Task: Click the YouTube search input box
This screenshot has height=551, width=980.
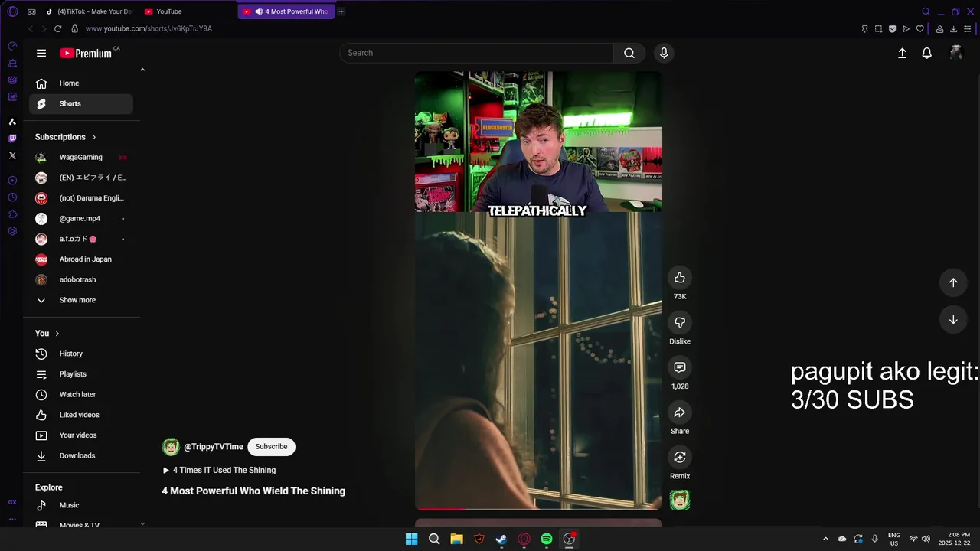Action: click(476, 53)
